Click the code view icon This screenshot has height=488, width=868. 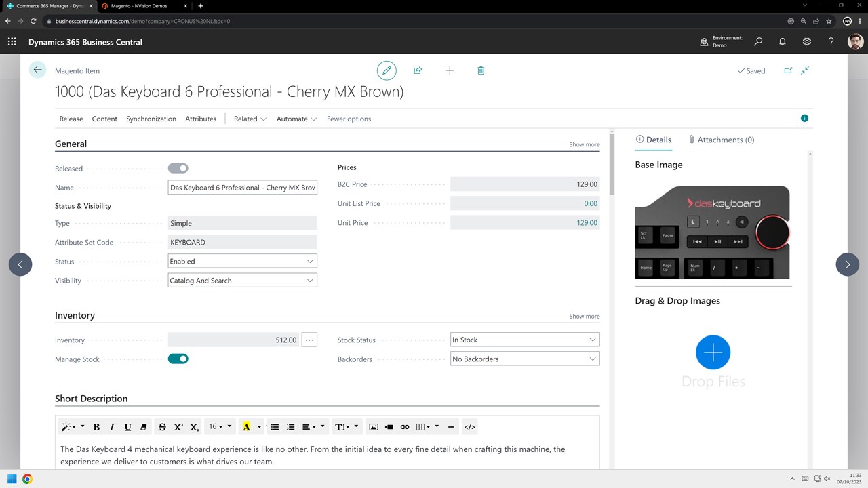[469, 427]
